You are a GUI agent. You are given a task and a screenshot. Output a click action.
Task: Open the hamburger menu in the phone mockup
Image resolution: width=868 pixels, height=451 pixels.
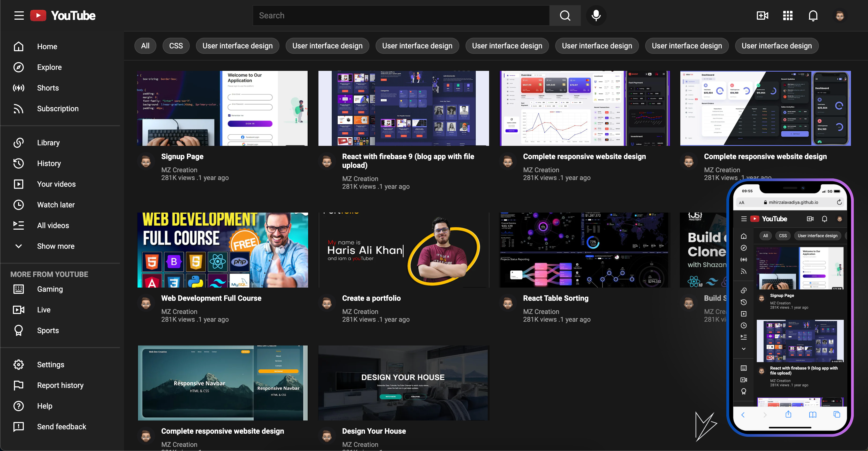pyautogui.click(x=744, y=219)
